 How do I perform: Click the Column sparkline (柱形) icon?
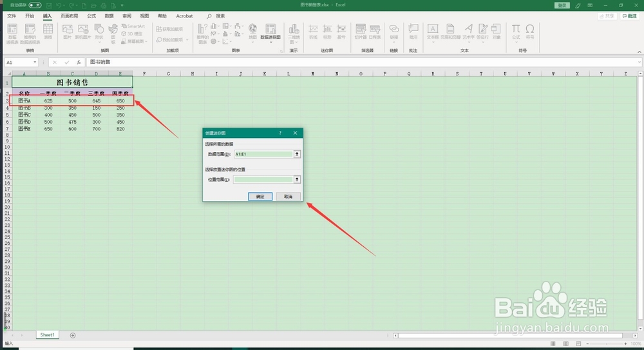pos(327,32)
